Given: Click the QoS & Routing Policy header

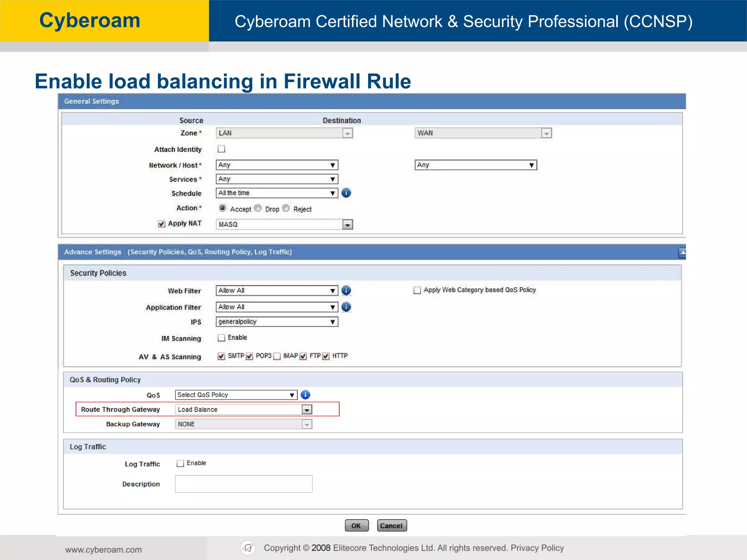Looking at the screenshot, I should click(373, 380).
